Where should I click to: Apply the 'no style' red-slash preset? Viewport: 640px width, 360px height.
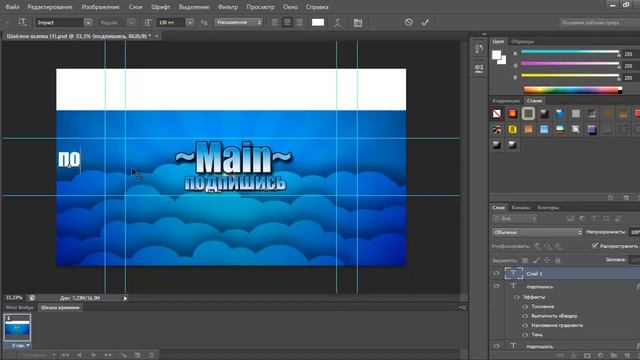(x=497, y=113)
